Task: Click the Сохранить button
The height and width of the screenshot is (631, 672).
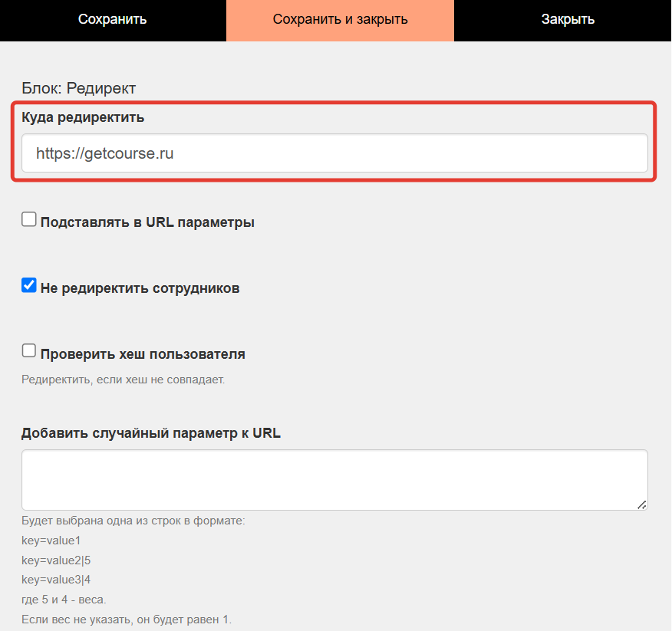Action: [113, 20]
